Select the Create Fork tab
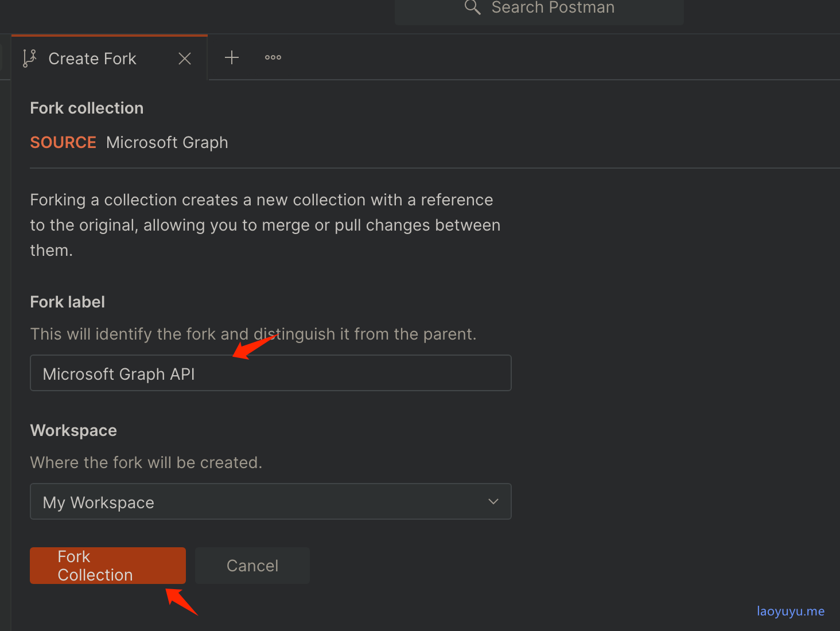Viewport: 840px width, 631px height. click(110, 59)
